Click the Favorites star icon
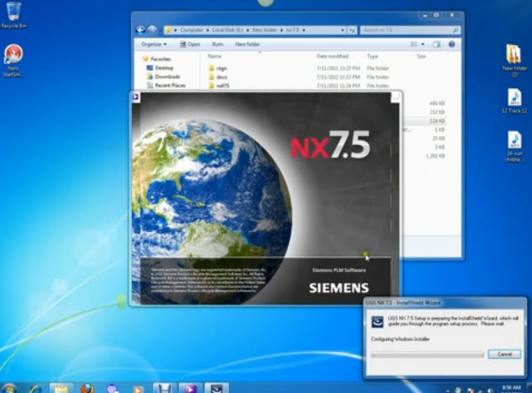This screenshot has height=393, width=532. pos(145,58)
